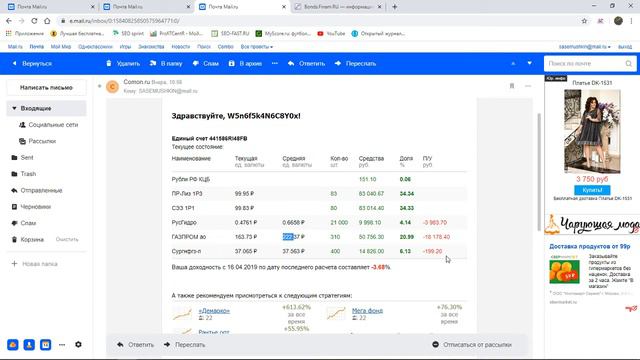Open Отправленные folder
The width and height of the screenshot is (640, 360).
[x=37, y=191]
